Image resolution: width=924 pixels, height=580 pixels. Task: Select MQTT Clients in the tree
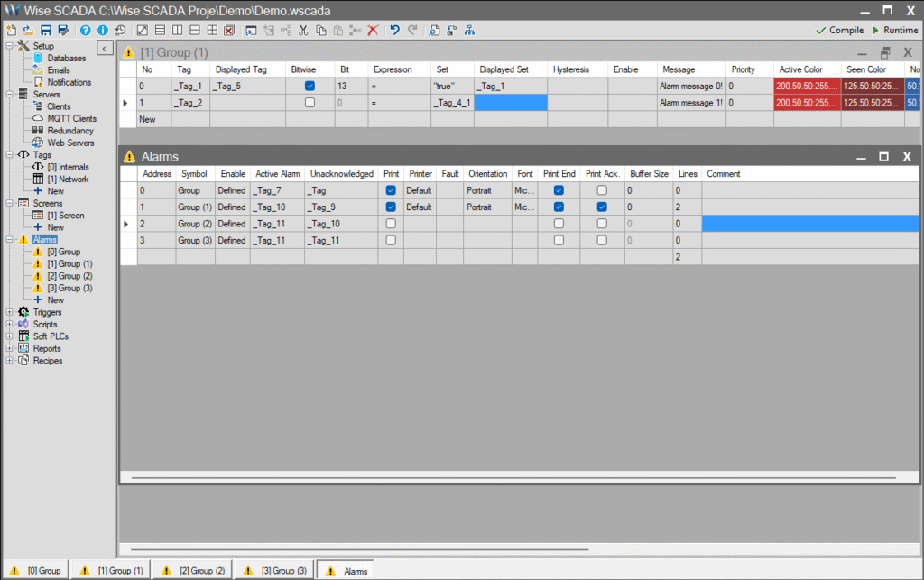(x=71, y=119)
